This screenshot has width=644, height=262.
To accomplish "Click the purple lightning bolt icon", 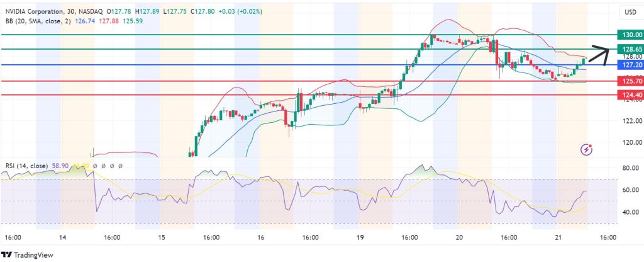I will coord(587,150).
